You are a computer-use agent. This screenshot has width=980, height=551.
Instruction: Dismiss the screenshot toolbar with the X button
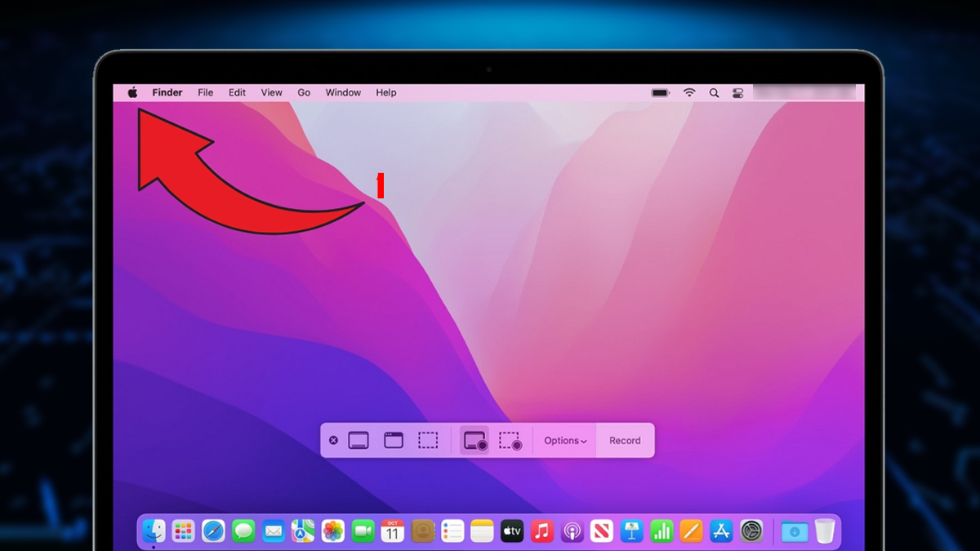coord(333,440)
